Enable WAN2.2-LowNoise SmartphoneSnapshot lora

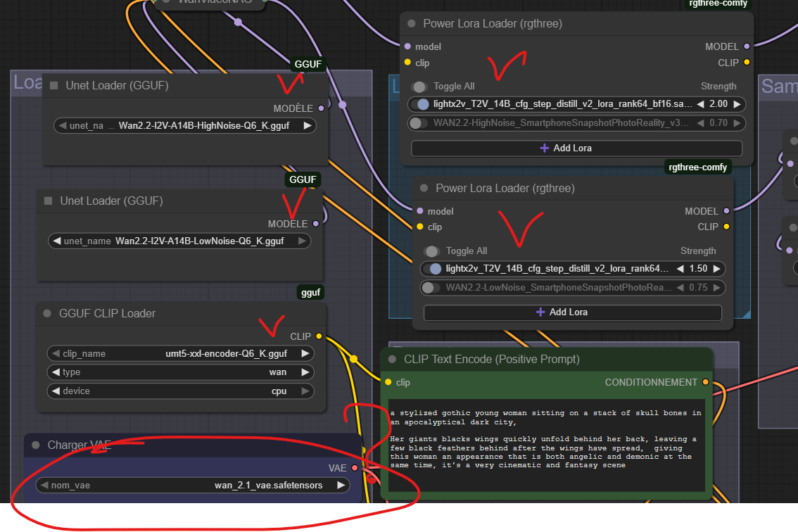[431, 288]
